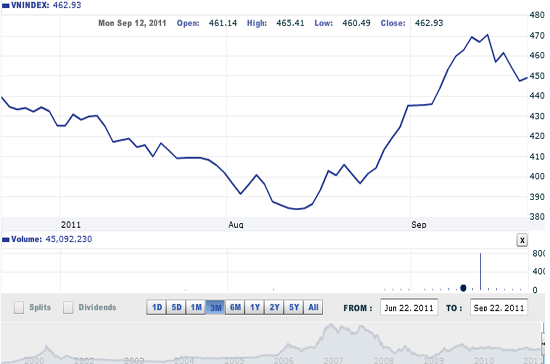The width and height of the screenshot is (550, 364).
Task: Grab the overview range slider handle
Action: [x=543, y=343]
